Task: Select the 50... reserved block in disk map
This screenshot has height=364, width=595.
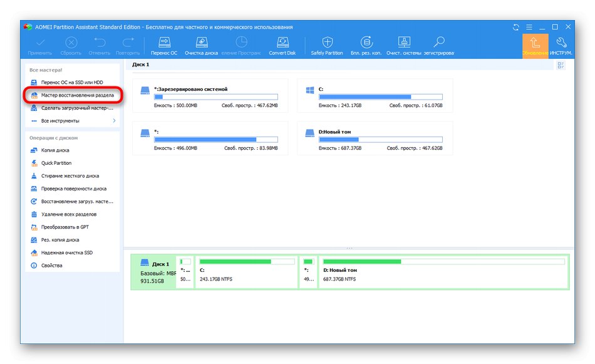Action: [x=185, y=272]
